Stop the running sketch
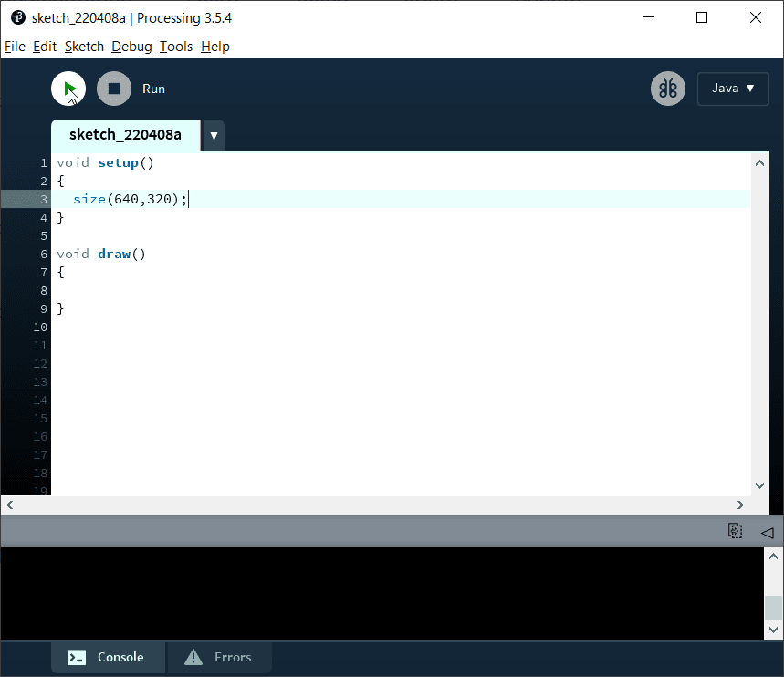This screenshot has width=784, height=677. (x=114, y=89)
